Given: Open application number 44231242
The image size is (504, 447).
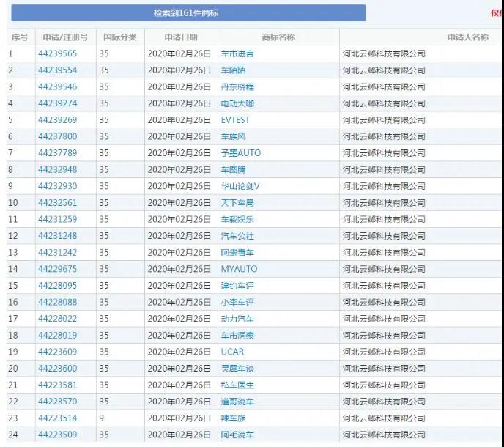Looking at the screenshot, I should coord(58,252).
